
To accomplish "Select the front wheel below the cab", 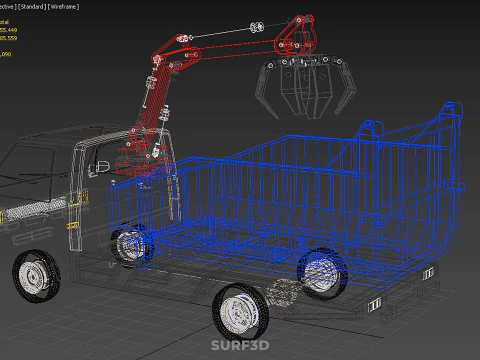I will 36,276.
